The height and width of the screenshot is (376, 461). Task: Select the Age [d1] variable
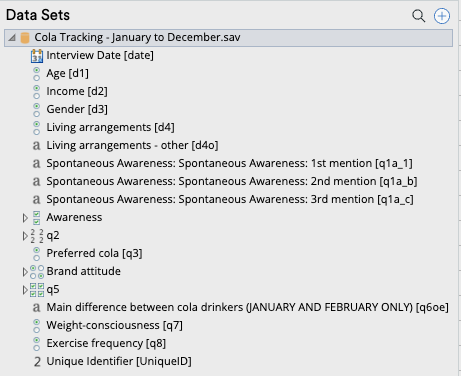[x=68, y=73]
